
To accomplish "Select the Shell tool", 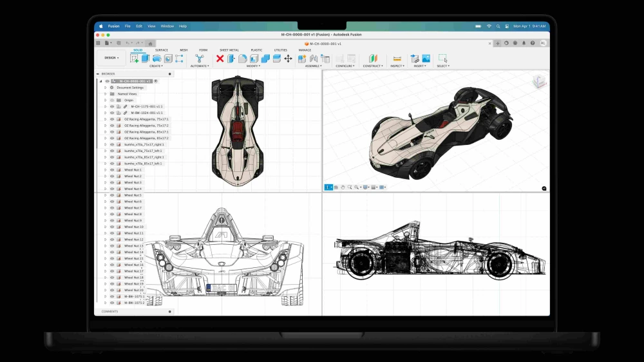I will tap(254, 59).
